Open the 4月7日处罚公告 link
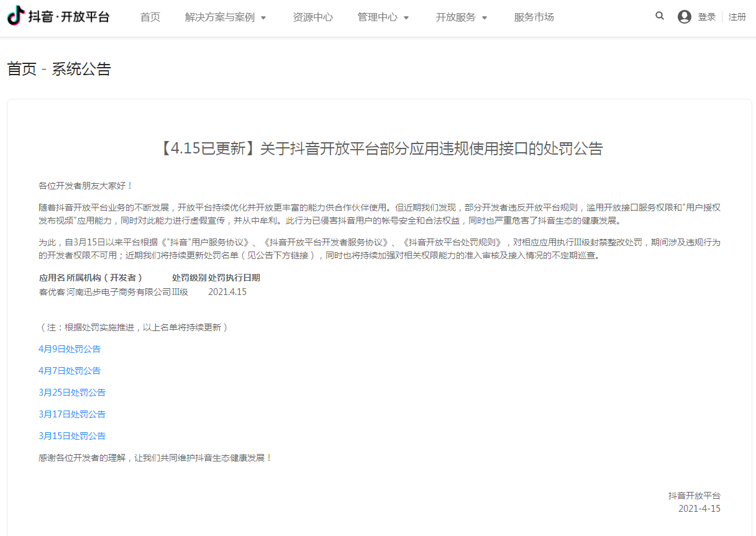 tap(70, 371)
